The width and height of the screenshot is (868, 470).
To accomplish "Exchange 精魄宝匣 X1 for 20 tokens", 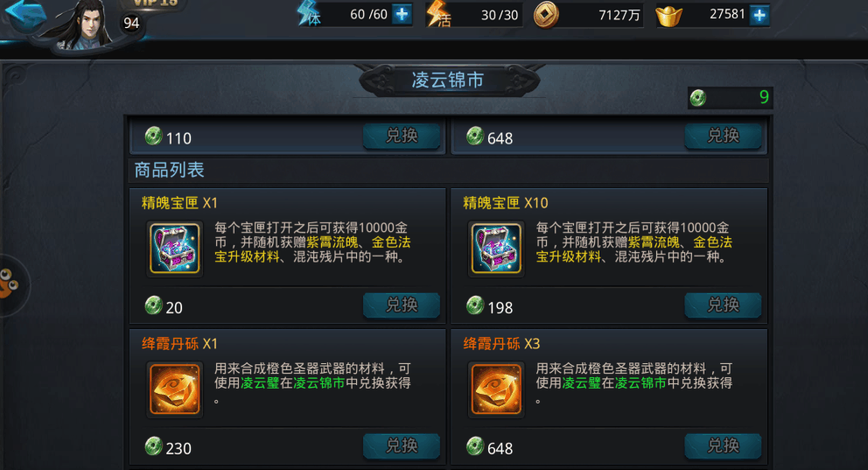I will [x=402, y=305].
